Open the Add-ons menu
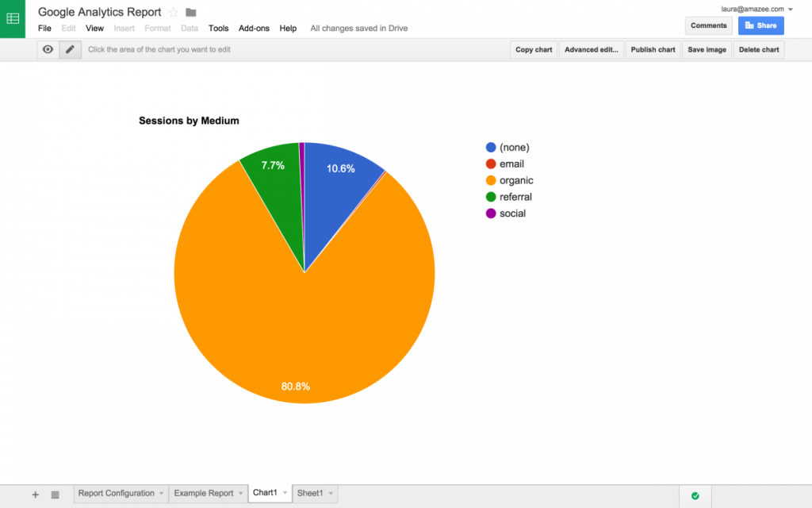Viewport: 812px width, 508px height. tap(254, 29)
